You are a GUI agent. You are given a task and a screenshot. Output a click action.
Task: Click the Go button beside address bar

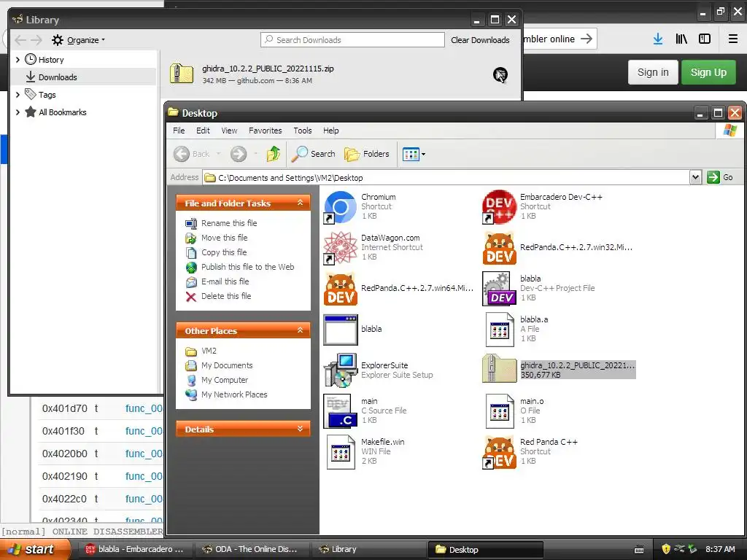tap(720, 178)
